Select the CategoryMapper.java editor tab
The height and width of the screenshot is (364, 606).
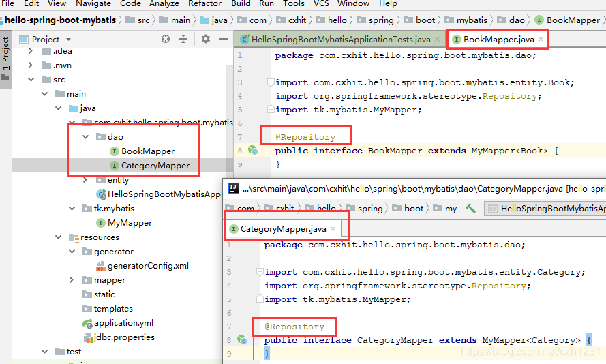[x=283, y=229]
